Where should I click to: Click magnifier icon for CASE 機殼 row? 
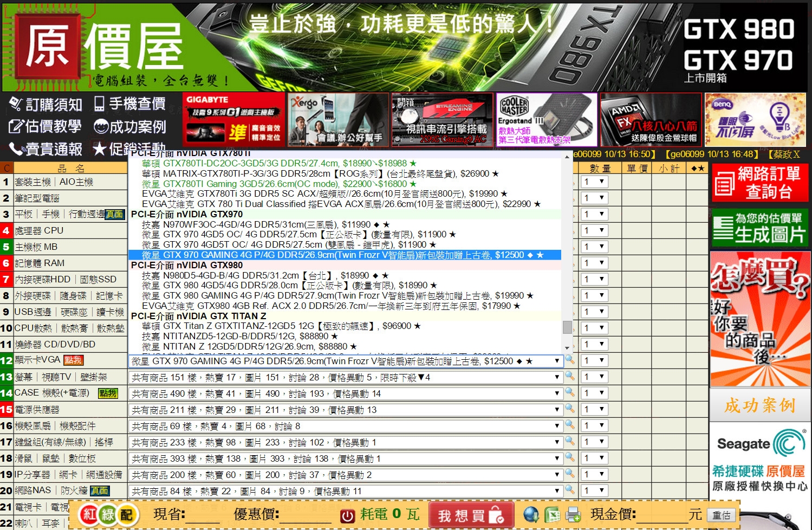click(x=570, y=392)
